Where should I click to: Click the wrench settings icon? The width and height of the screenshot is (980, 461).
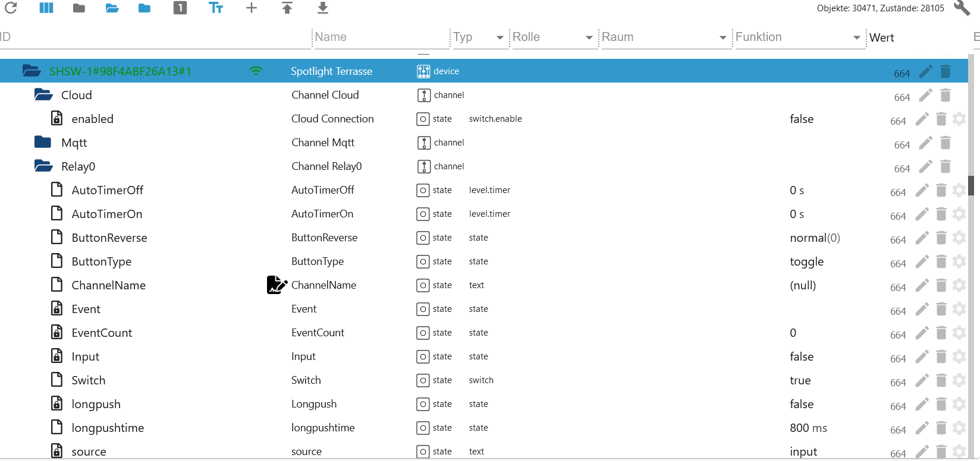[x=962, y=8]
